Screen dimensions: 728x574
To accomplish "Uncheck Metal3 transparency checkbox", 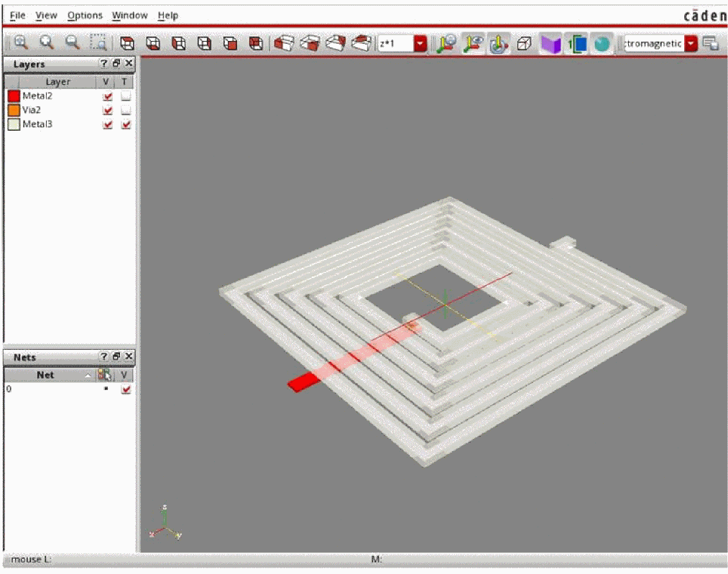I will tap(126, 124).
